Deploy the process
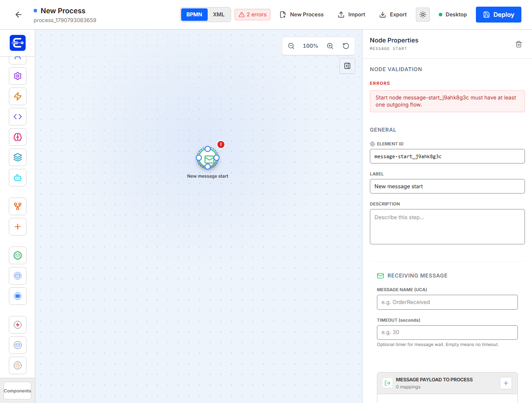Image resolution: width=532 pixels, height=403 pixels. point(498,15)
